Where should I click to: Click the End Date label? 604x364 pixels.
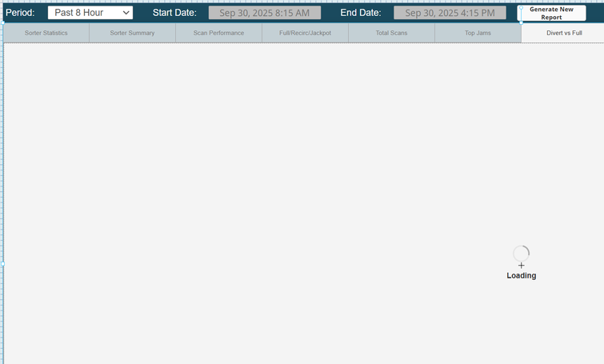click(x=362, y=13)
